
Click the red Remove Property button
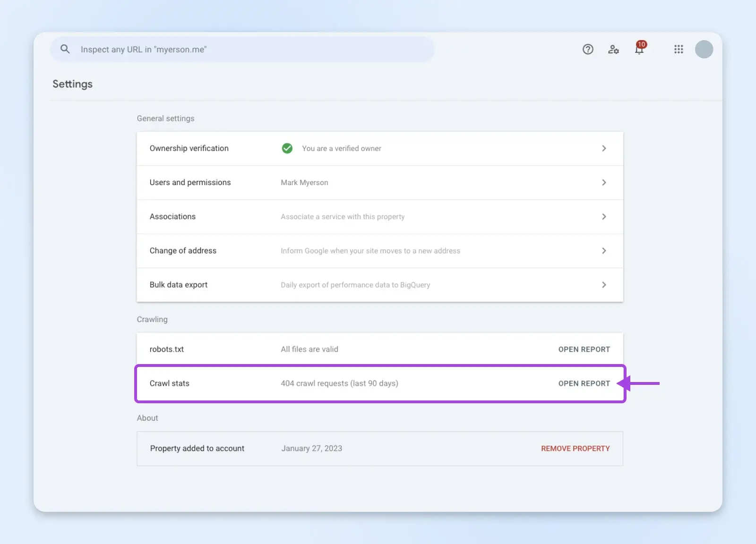tap(575, 449)
